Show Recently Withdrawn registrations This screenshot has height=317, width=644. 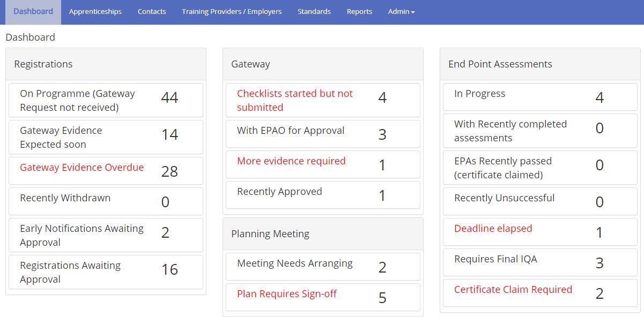pyautogui.click(x=106, y=201)
